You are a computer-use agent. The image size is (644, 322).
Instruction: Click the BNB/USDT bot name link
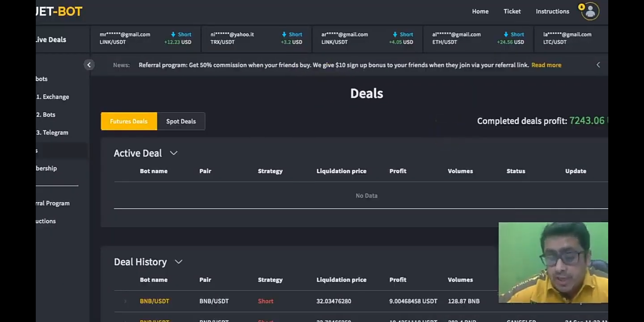point(154,301)
